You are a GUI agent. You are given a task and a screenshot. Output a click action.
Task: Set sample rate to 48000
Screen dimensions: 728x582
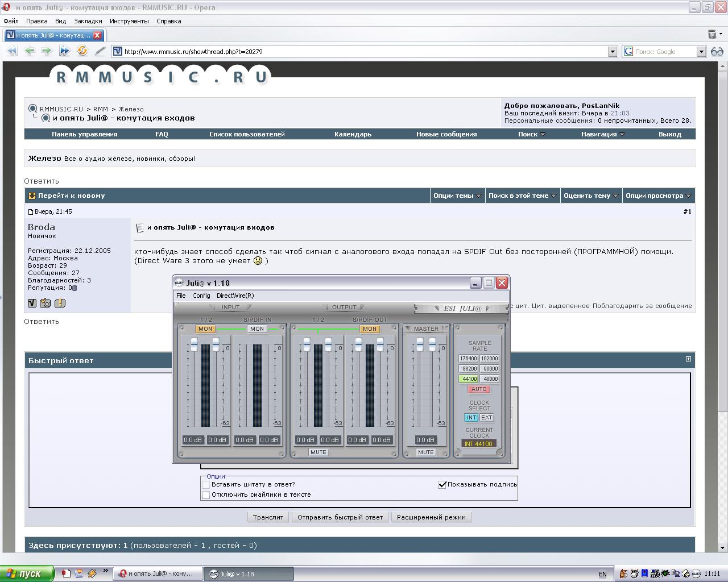pos(490,379)
